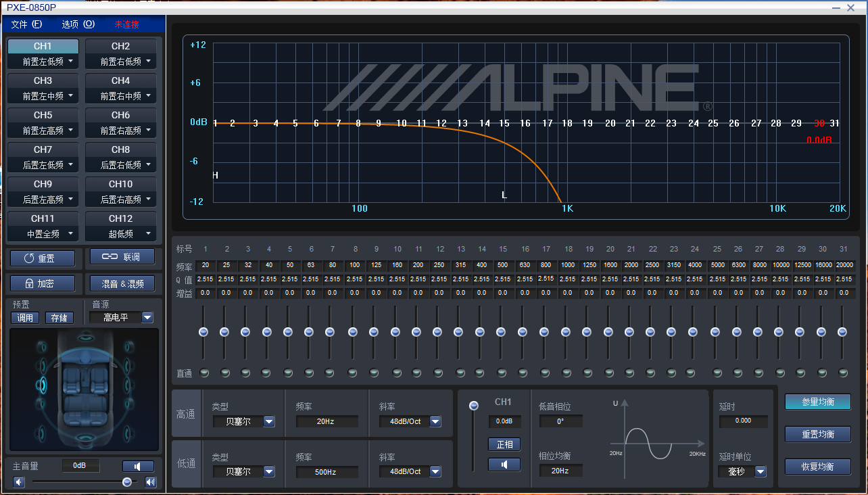This screenshot has width=868, height=495.
Task: Click the 重置均衡 button
Action: point(818,434)
